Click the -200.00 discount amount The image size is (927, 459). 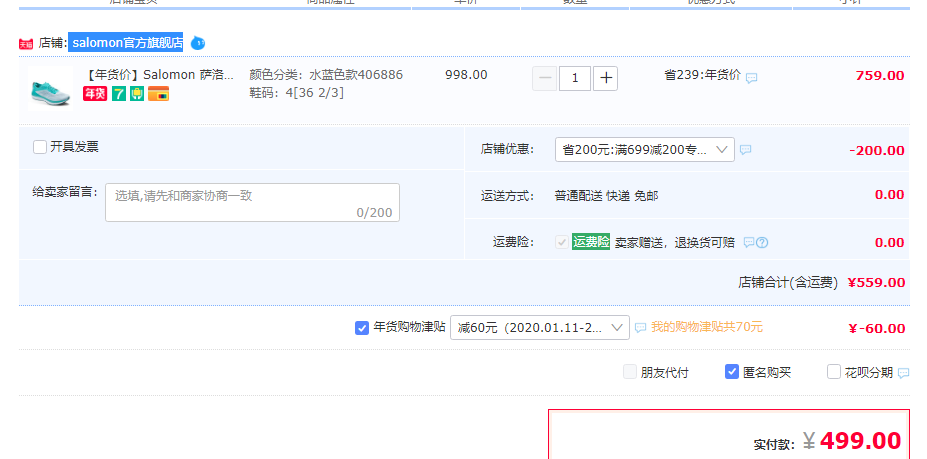point(877,150)
